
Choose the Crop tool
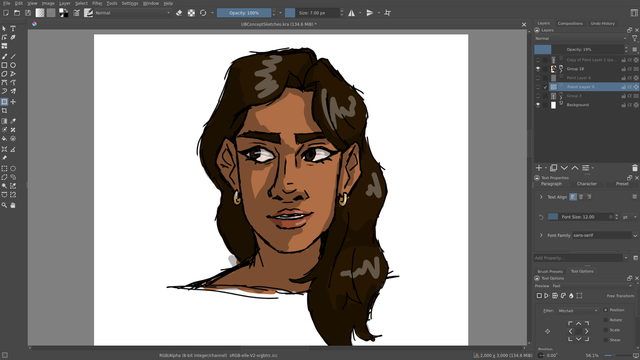coord(4,111)
